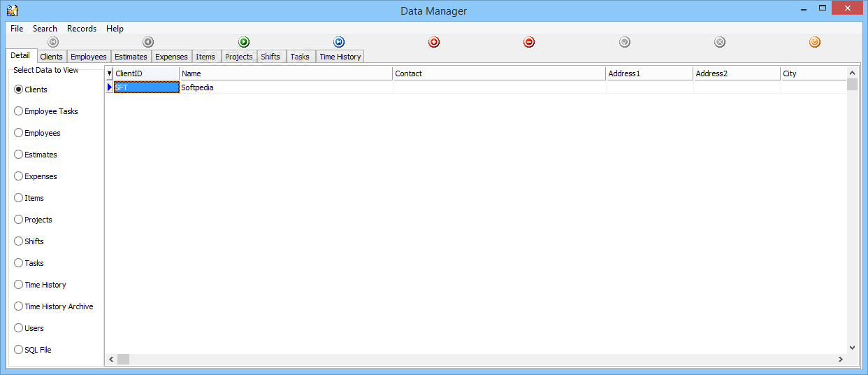
Task: Maximize the Data Manager window
Action: 823,8
